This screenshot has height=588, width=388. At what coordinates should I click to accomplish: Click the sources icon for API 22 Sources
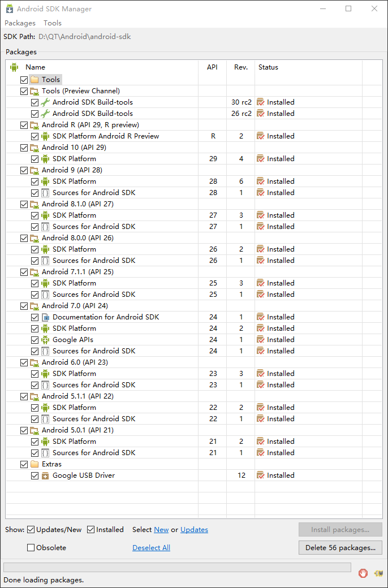click(45, 419)
